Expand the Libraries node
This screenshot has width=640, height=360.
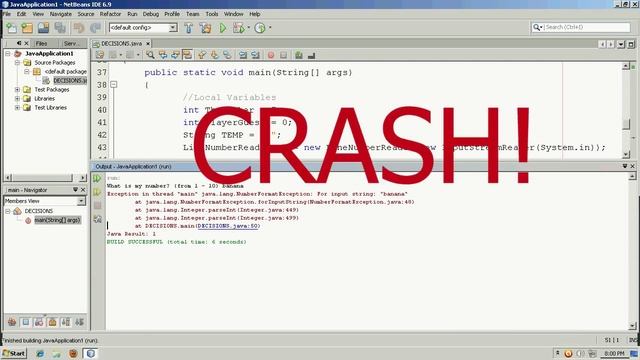pos(17,98)
